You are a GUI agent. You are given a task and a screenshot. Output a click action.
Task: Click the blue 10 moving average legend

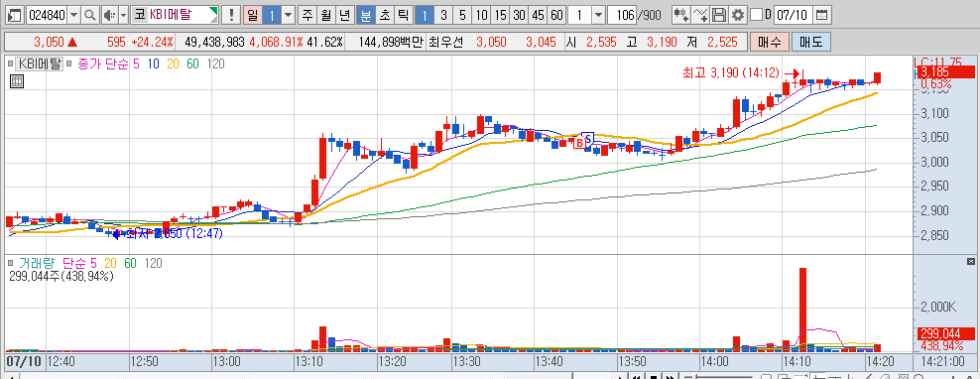coord(153,63)
